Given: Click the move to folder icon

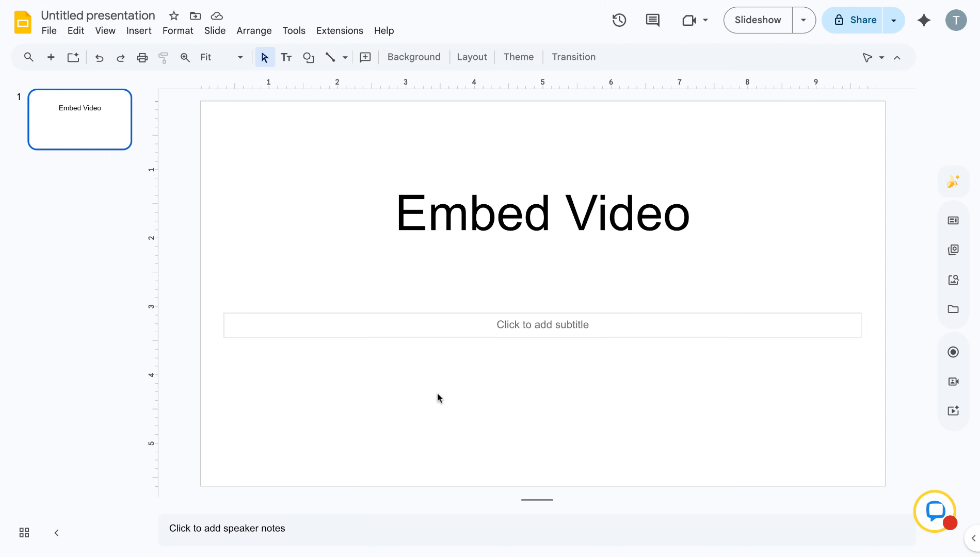Looking at the screenshot, I should pos(195,15).
